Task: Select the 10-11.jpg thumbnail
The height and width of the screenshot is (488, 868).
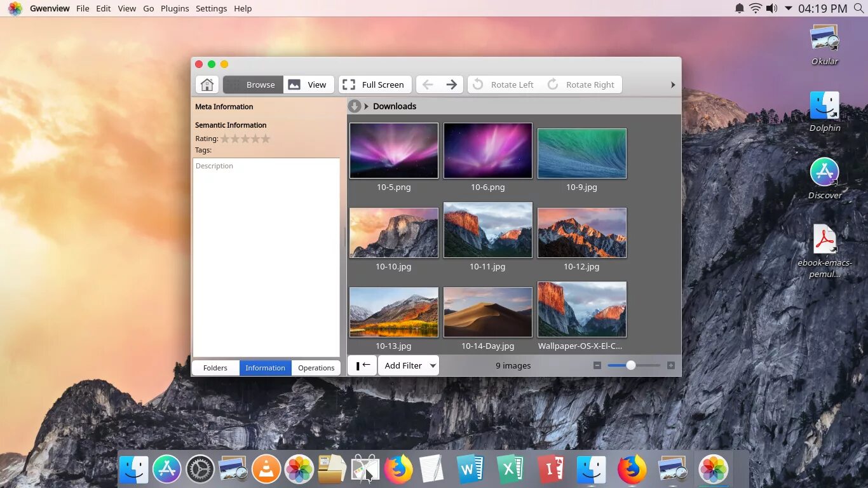Action: click(488, 230)
